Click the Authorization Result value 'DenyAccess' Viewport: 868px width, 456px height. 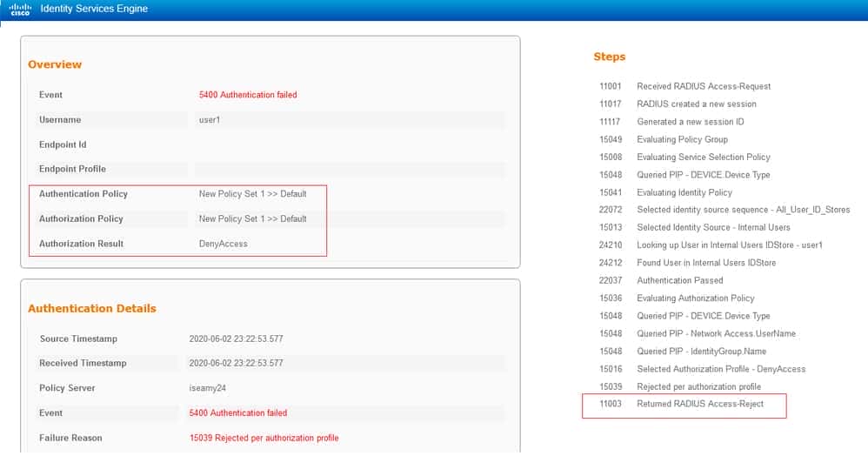tap(224, 244)
